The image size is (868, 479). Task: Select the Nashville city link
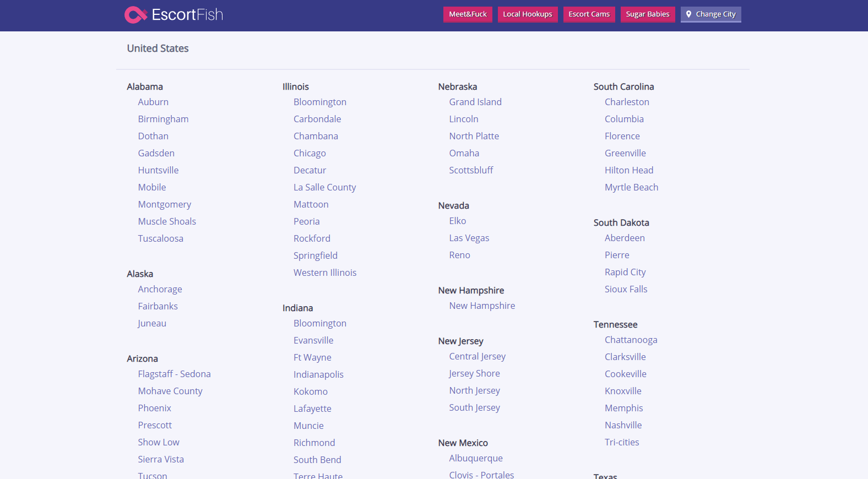click(x=623, y=425)
